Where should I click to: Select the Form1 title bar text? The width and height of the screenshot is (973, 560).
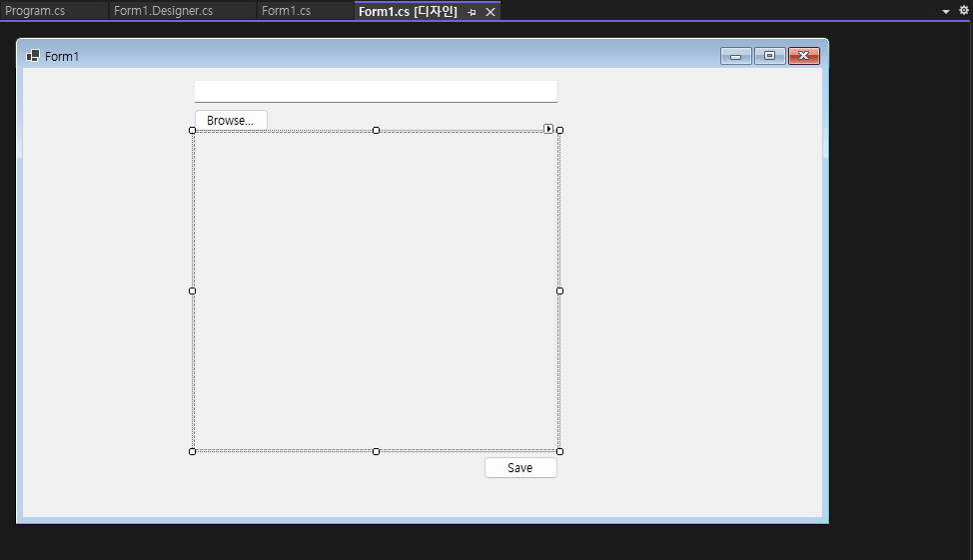(62, 57)
